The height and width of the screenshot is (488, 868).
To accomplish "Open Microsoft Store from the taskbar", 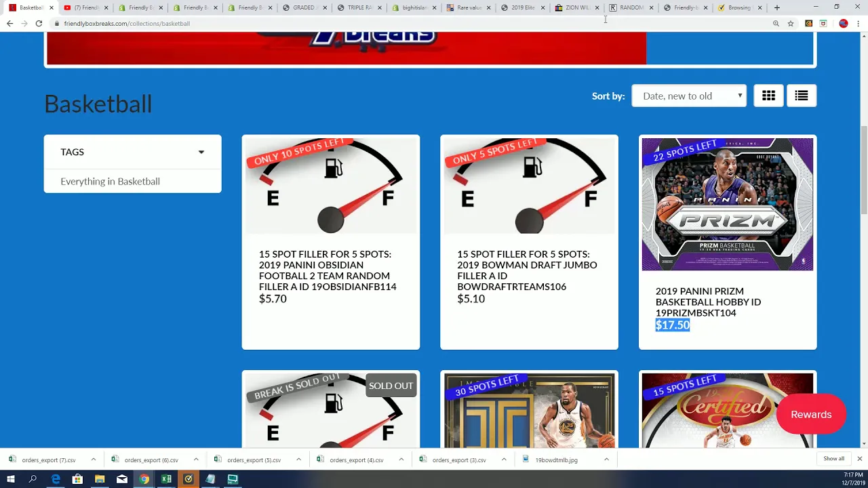I will [77, 479].
